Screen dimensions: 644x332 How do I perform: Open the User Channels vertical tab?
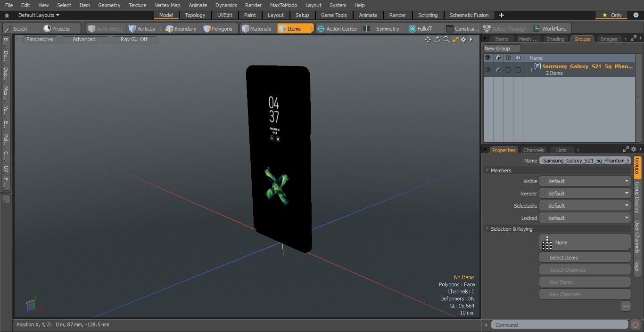coord(637,237)
